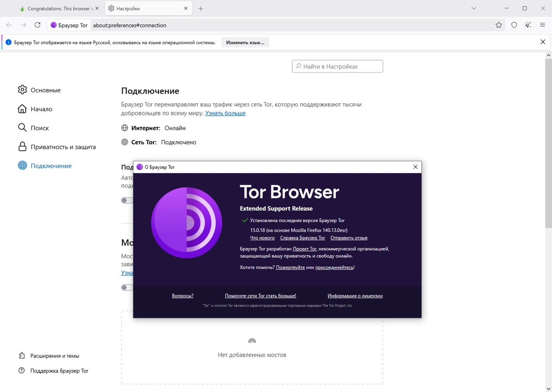Open the Начало settings category

(35, 109)
